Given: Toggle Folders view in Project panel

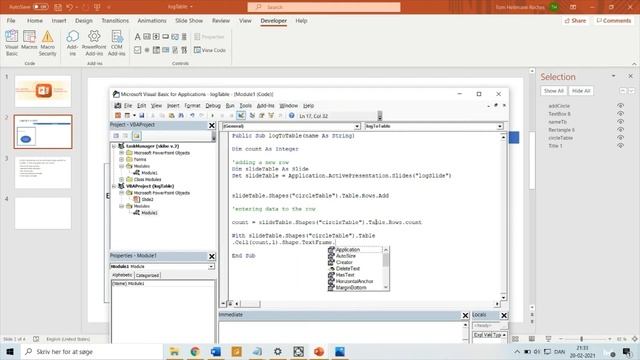Looking at the screenshot, I should [x=136, y=136].
